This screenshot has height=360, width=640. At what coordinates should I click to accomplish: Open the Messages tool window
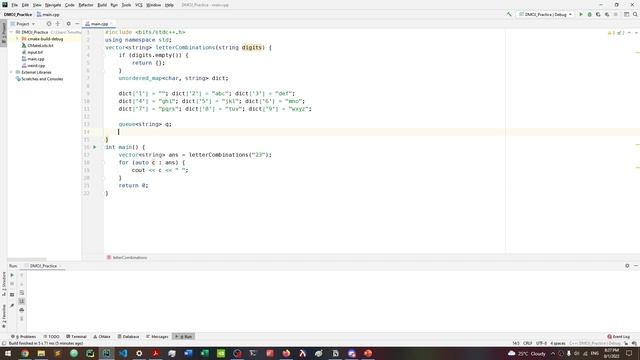157,337
